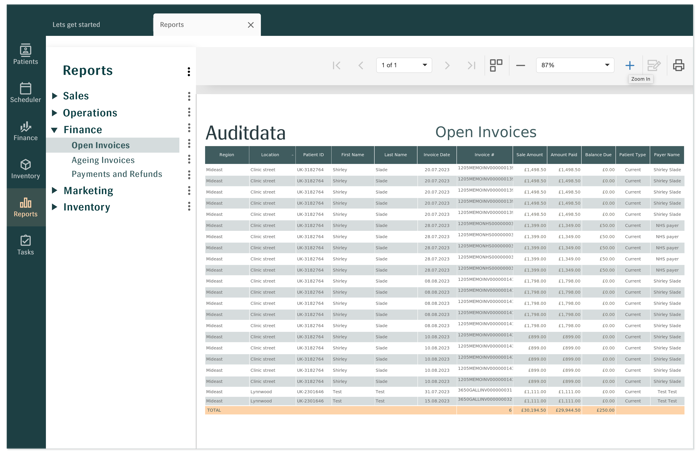
Task: Expand the Operations report group
Action: 54,113
